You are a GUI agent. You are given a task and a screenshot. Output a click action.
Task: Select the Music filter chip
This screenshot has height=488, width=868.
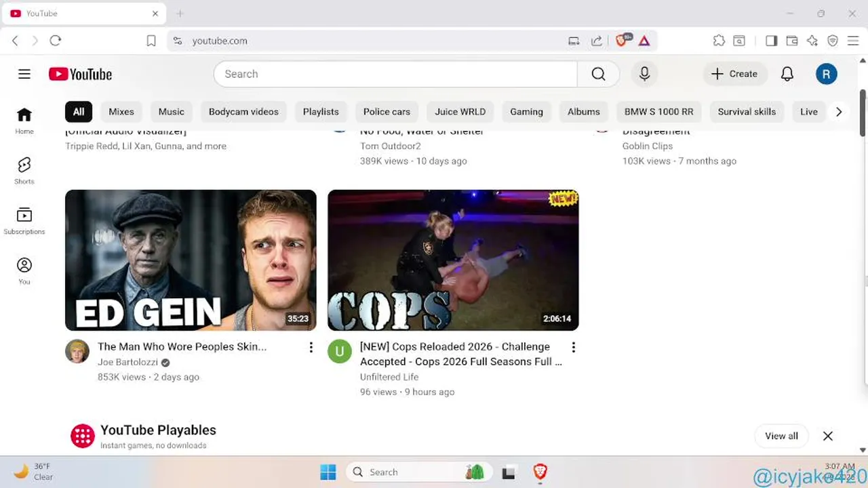171,112
